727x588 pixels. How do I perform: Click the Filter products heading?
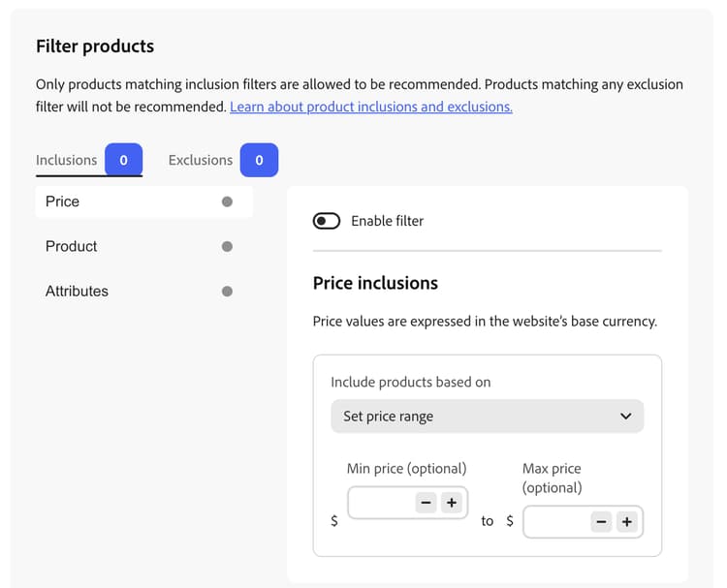tap(95, 46)
